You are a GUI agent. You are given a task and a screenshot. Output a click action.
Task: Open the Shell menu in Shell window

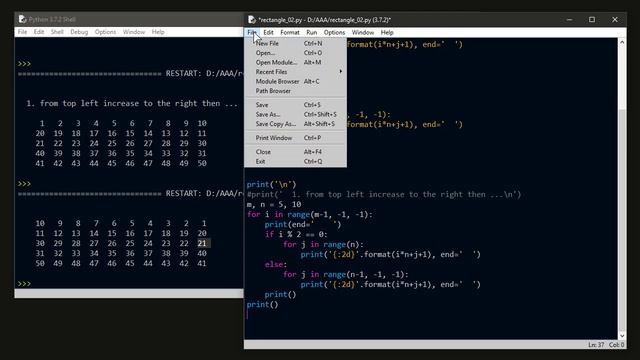(57, 32)
